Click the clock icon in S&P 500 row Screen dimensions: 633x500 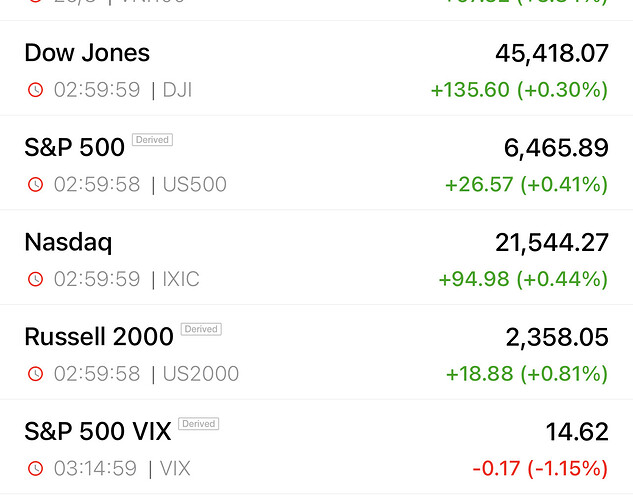tap(36, 184)
